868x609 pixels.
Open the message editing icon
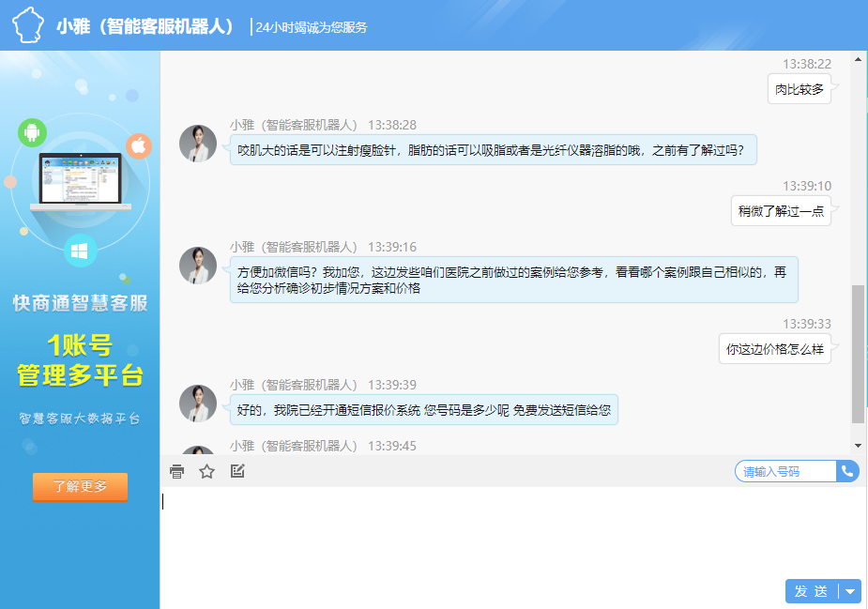[236, 471]
